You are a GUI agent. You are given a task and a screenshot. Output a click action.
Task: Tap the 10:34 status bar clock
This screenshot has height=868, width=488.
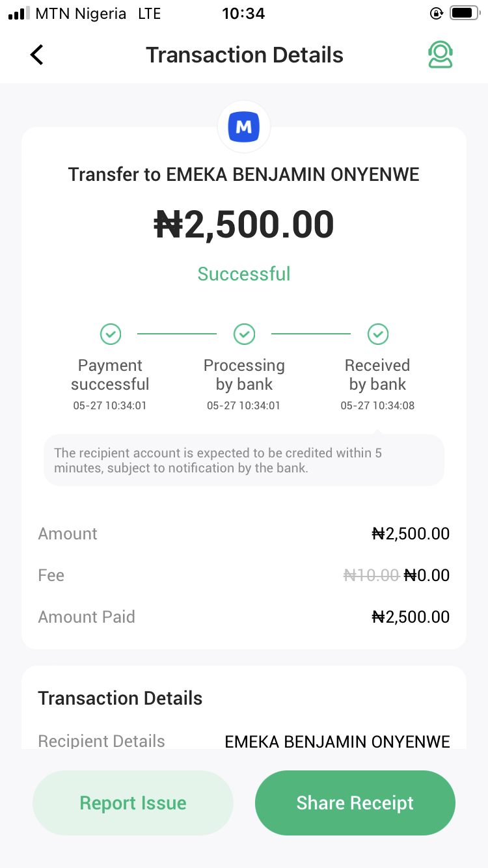pos(243,14)
